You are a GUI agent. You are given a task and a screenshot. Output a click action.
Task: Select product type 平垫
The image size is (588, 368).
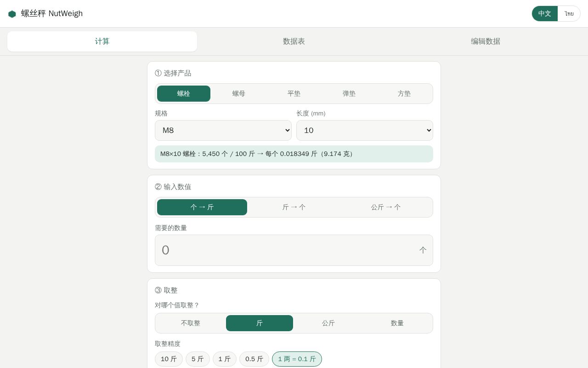[x=294, y=93]
